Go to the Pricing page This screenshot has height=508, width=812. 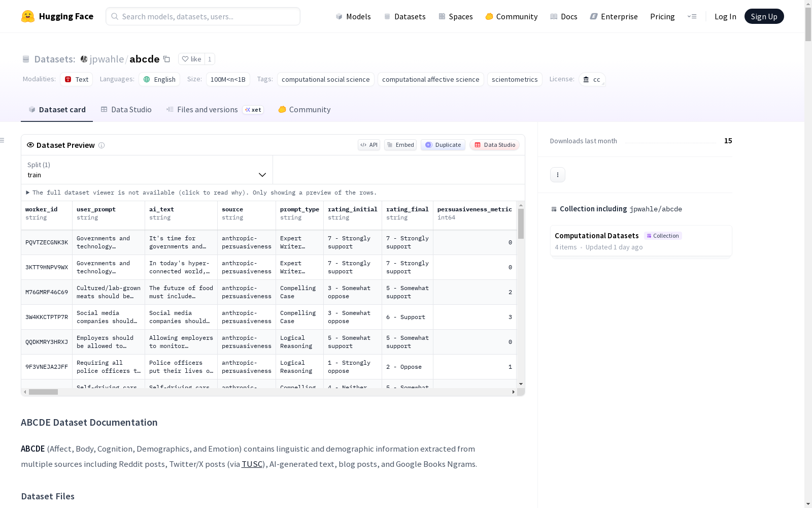coord(662,16)
